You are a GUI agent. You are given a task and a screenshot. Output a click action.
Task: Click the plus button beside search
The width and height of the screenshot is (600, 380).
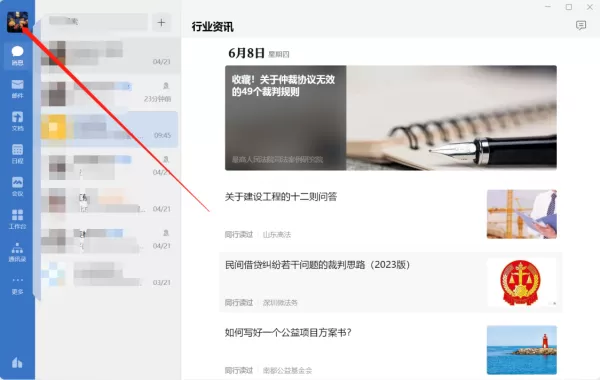click(161, 23)
